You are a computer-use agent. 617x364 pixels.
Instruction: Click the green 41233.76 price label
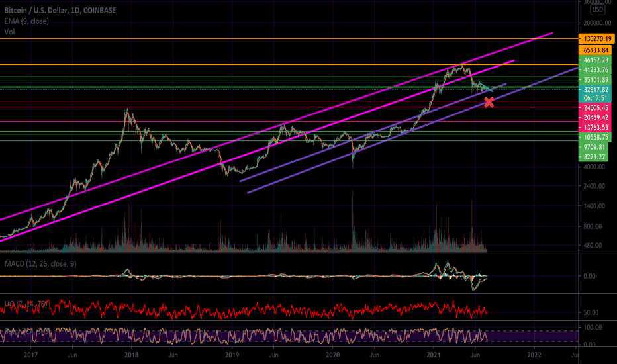coord(595,69)
